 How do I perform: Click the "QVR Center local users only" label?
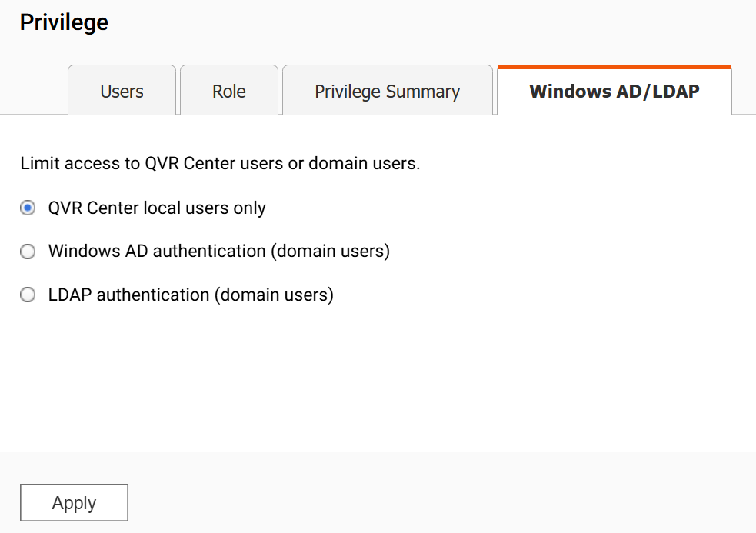click(x=157, y=208)
